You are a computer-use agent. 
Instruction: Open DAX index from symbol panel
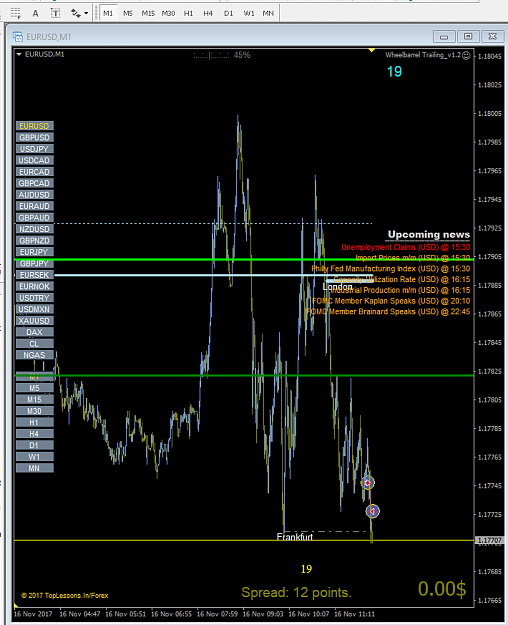[x=34, y=332]
